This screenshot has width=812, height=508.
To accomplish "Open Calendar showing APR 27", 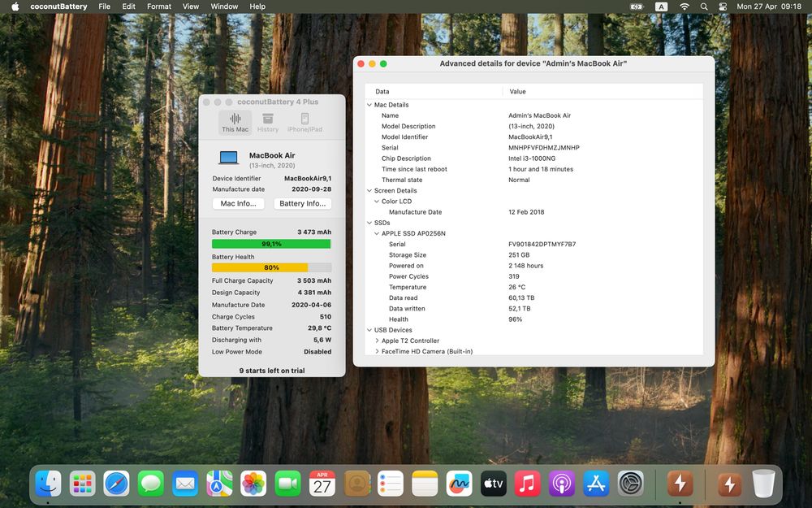I will 322,484.
